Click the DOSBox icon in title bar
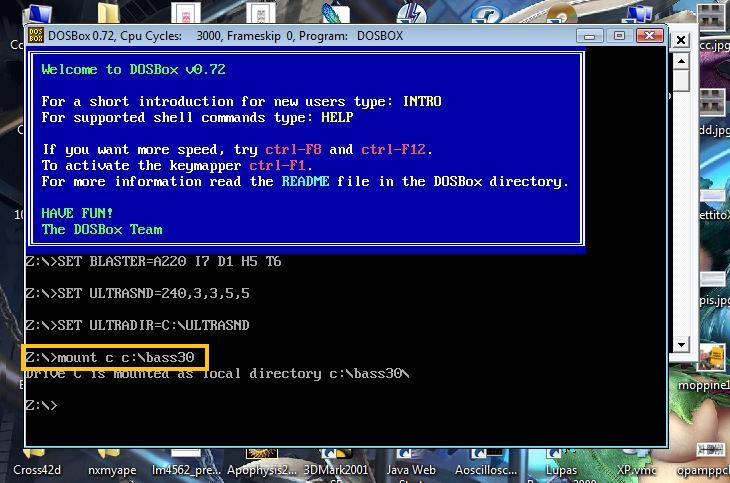The width and height of the screenshot is (730, 483). pos(36,35)
